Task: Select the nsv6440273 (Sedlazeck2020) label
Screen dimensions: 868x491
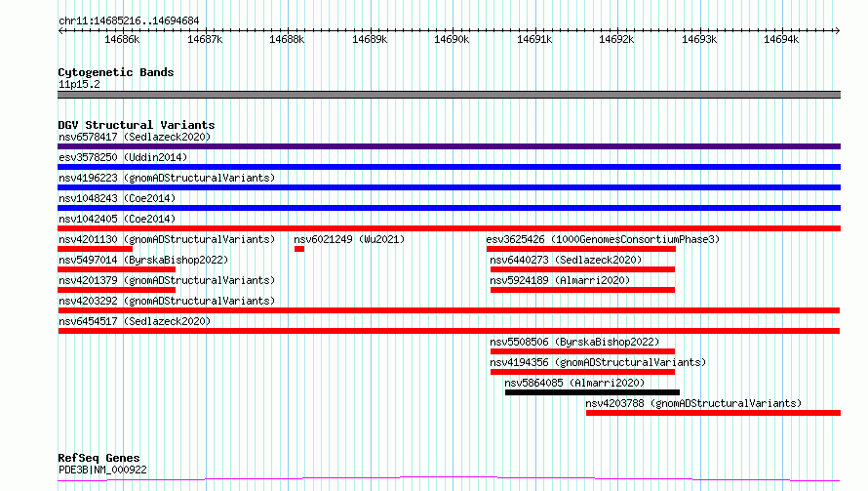Action: pos(566,260)
